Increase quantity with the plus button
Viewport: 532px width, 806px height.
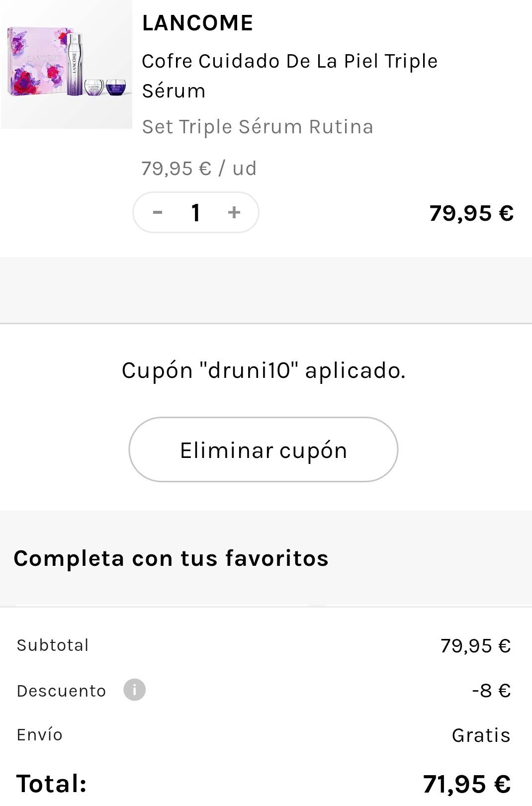[234, 213]
